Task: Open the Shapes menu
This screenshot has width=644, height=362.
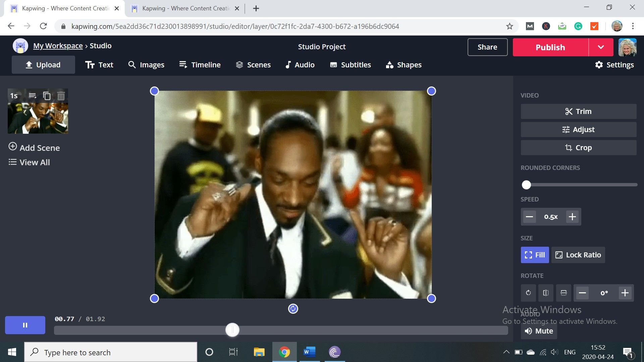Action: (x=404, y=65)
